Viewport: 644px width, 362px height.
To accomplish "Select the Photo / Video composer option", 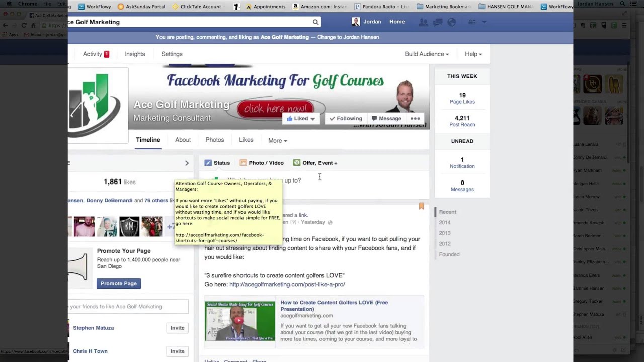I will click(x=262, y=163).
